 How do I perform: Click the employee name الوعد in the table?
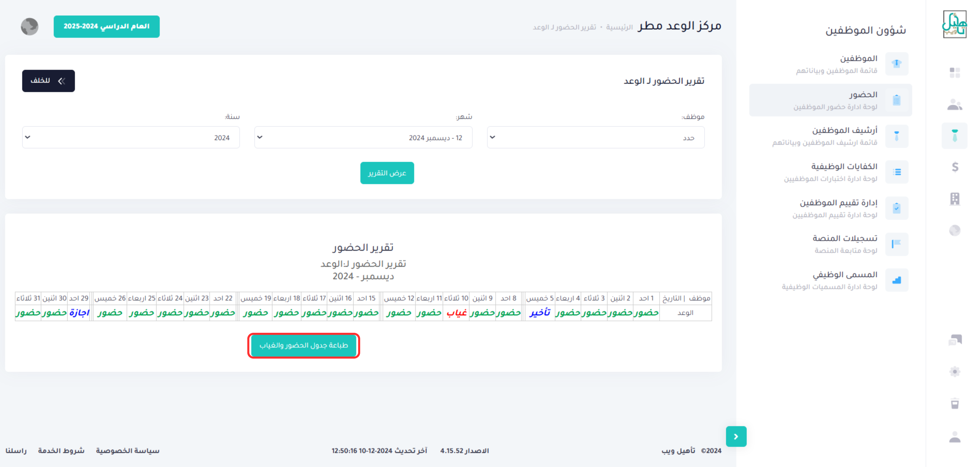tap(685, 313)
